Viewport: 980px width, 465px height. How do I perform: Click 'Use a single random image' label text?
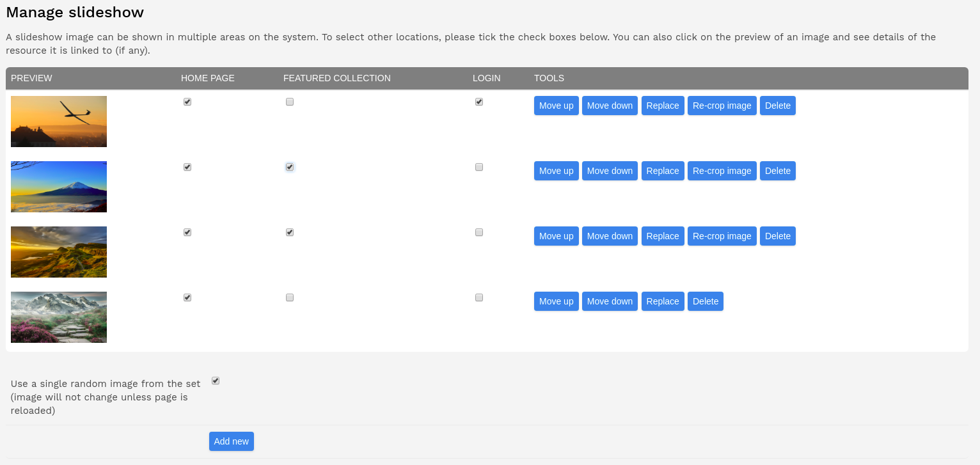(106, 397)
